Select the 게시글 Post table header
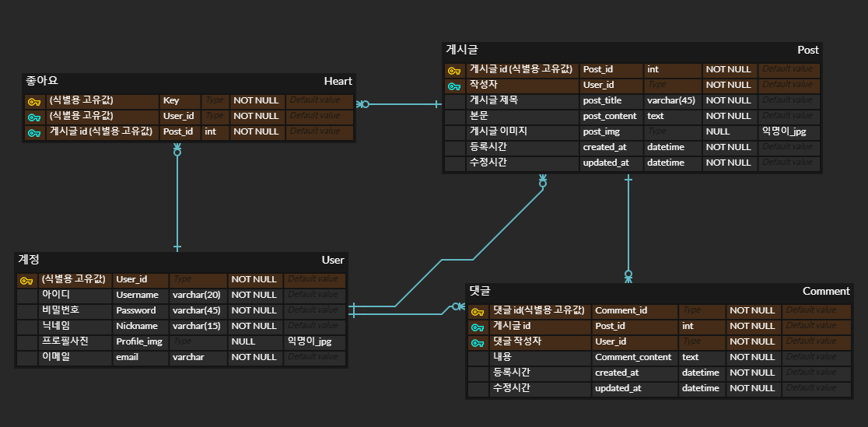Viewport: 868px width, 427px height. pyautogui.click(x=632, y=50)
